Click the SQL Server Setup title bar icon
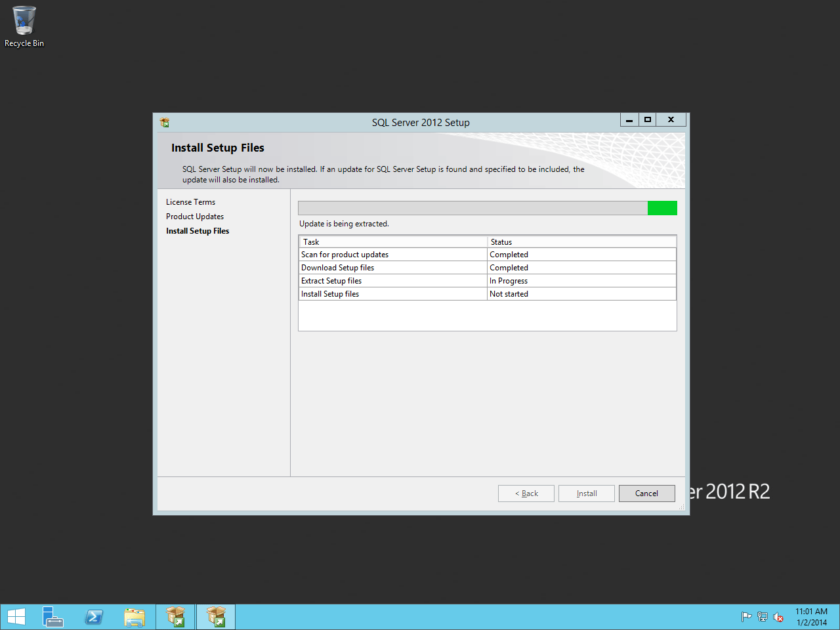This screenshot has height=630, width=840. (165, 122)
